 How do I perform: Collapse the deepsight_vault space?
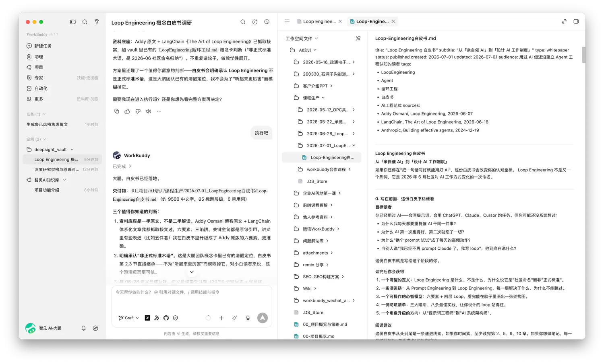click(x=72, y=150)
